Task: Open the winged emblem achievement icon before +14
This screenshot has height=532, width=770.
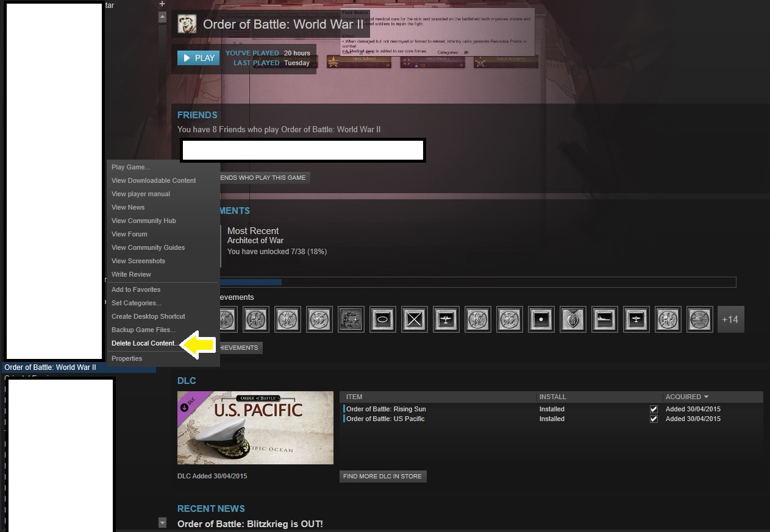Action: [700, 319]
